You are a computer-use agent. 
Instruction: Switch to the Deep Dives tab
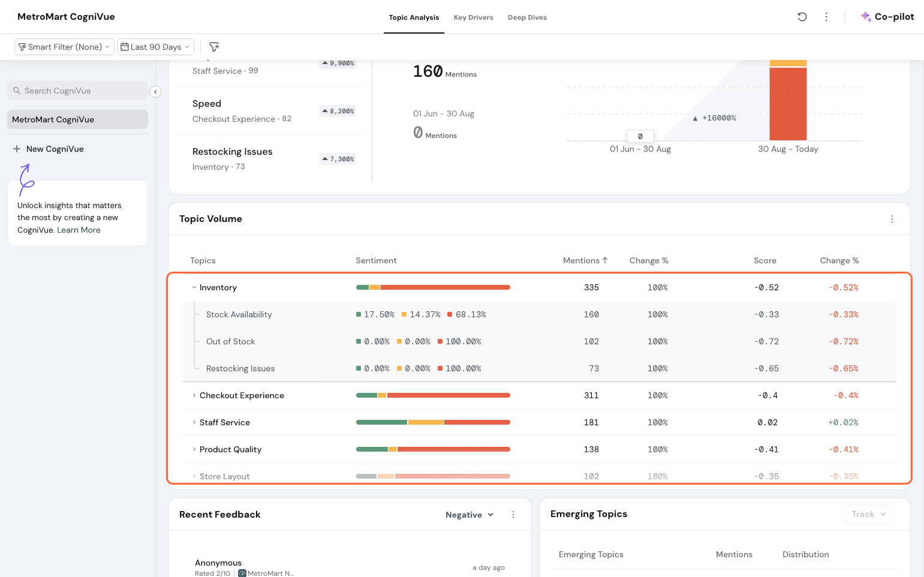(x=527, y=17)
